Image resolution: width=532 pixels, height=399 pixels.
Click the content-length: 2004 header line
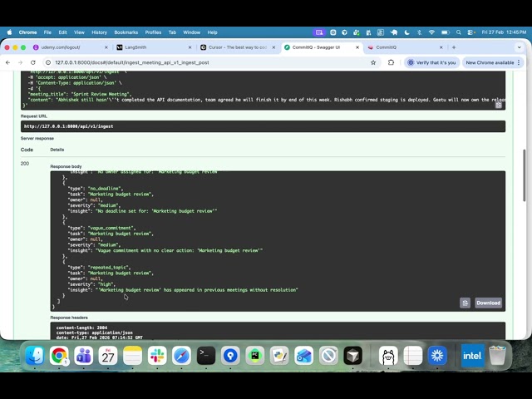coord(81,328)
